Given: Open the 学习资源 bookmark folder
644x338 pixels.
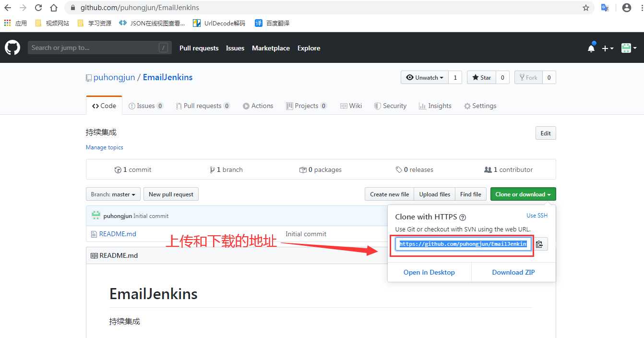Looking at the screenshot, I should point(94,23).
